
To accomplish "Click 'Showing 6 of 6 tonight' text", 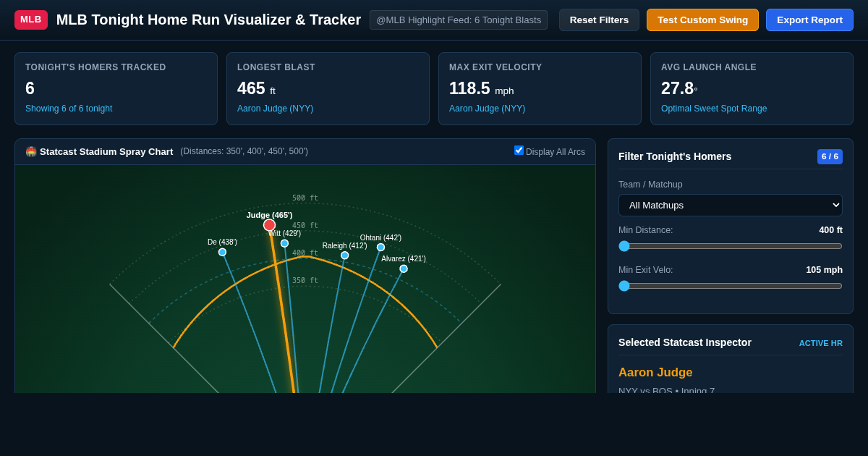I will coord(69,109).
